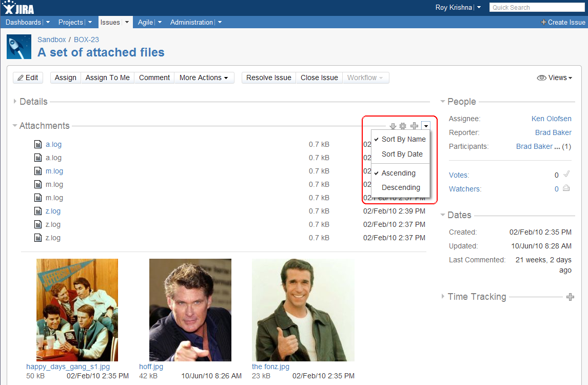Click the vote checkmark icon beside Votes

coord(566,174)
